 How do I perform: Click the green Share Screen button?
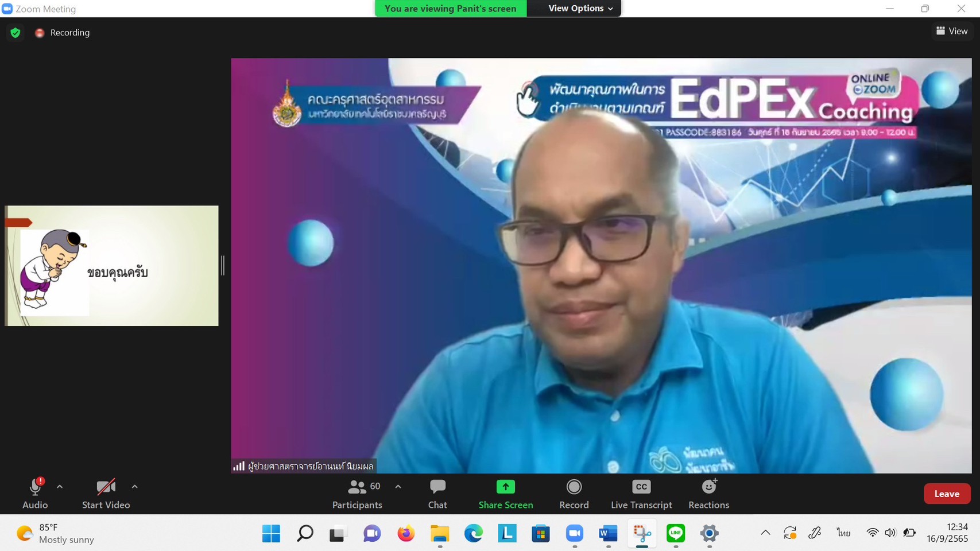506,494
